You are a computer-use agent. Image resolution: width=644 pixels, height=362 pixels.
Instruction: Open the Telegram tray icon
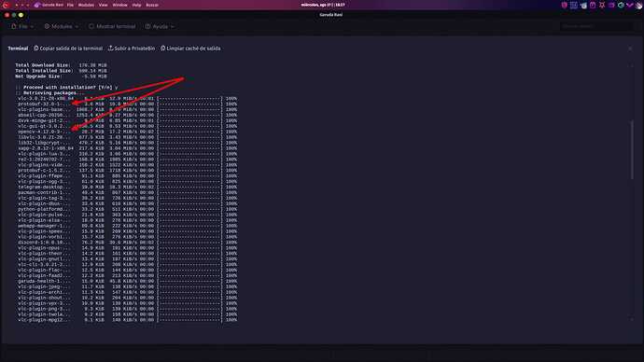click(x=583, y=5)
